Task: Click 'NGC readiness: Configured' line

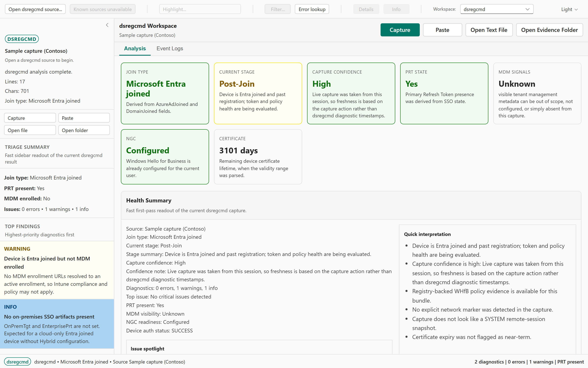Action: point(158,322)
